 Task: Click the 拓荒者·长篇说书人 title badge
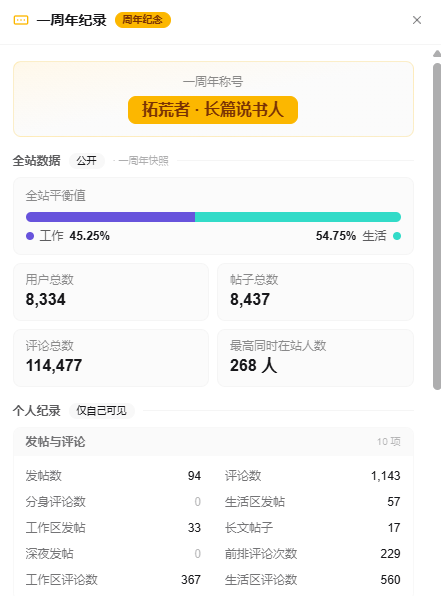pos(213,110)
